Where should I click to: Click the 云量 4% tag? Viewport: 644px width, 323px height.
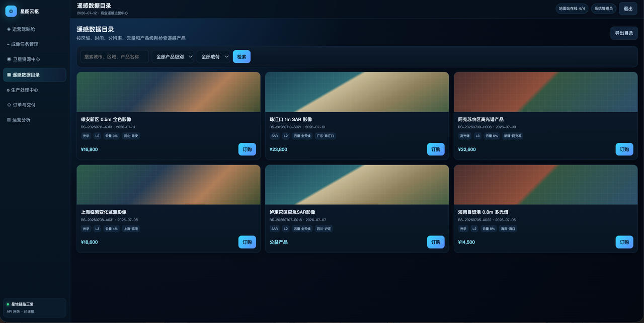111,229
